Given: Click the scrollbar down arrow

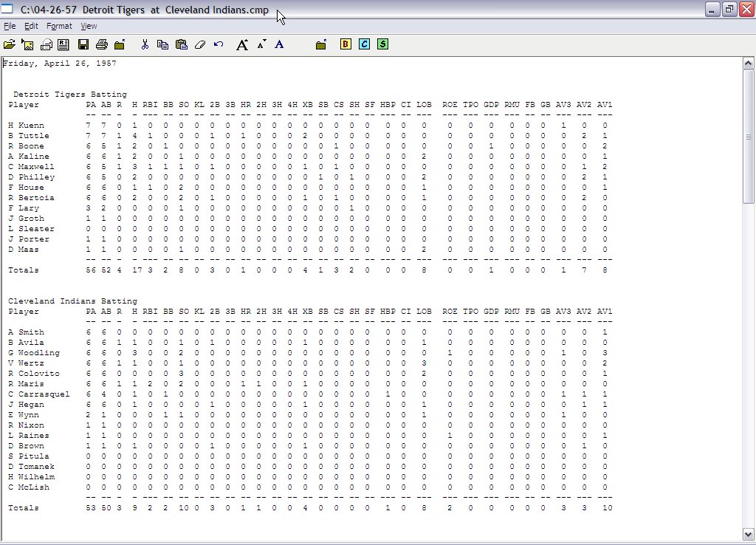Looking at the screenshot, I should (x=749, y=534).
